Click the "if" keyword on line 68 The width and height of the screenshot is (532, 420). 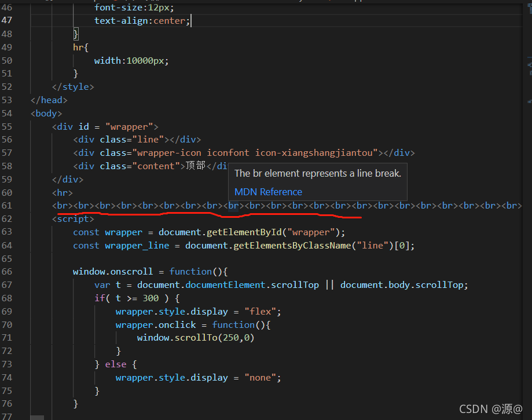[x=100, y=298]
